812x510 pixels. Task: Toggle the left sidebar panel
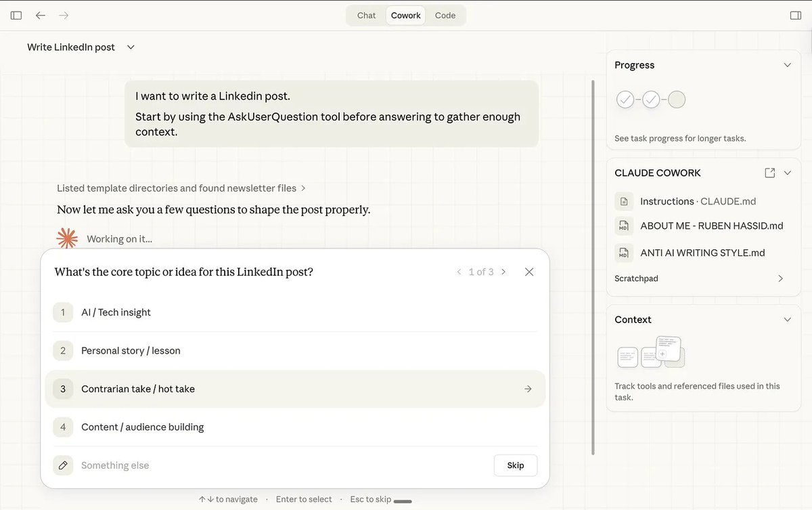coord(16,15)
